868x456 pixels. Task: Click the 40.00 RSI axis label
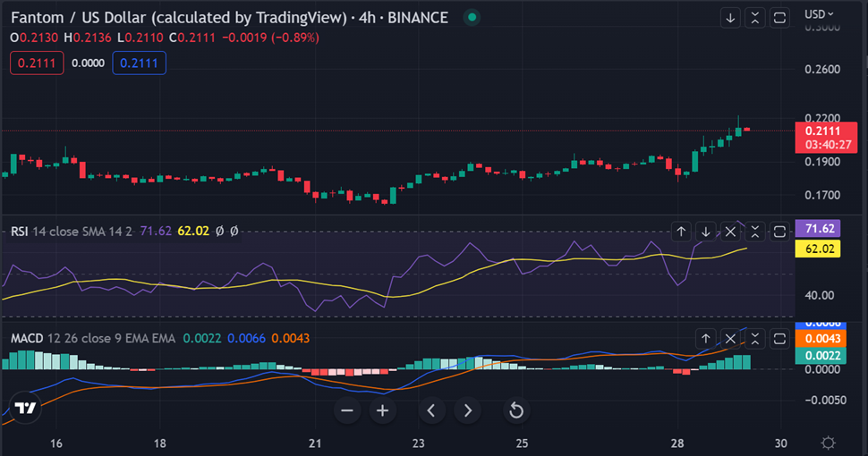click(820, 295)
